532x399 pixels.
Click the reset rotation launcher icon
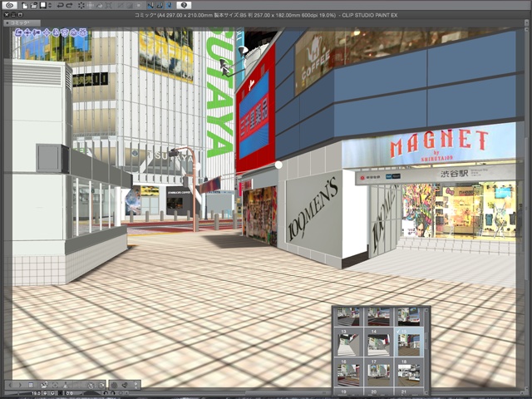101,385
